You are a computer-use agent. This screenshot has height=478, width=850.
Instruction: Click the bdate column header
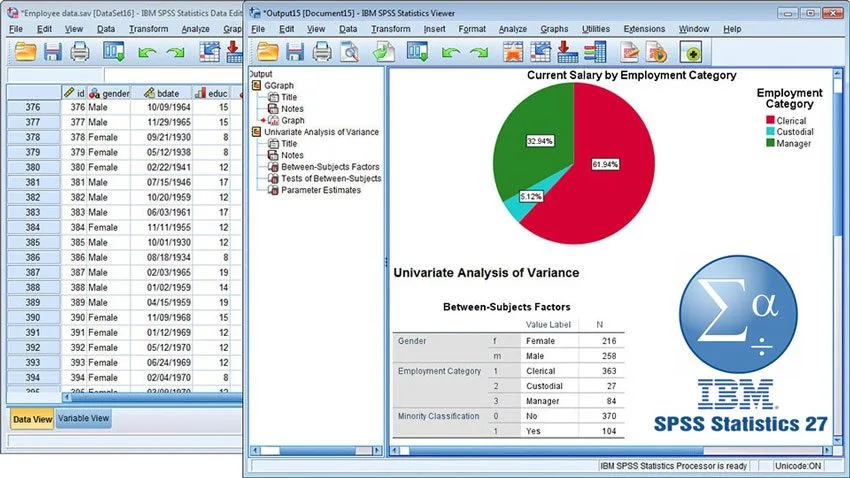[x=162, y=93]
